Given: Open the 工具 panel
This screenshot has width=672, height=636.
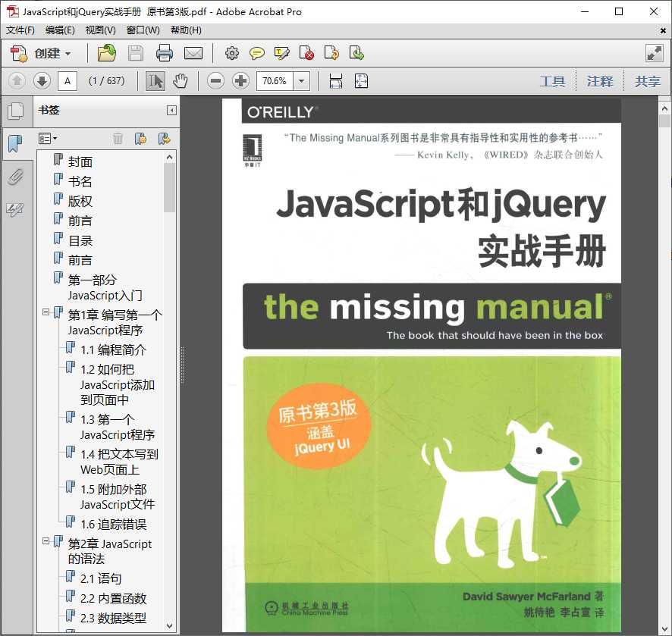Looking at the screenshot, I should [x=552, y=81].
